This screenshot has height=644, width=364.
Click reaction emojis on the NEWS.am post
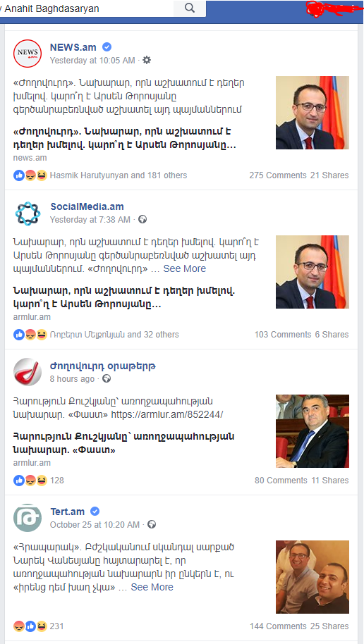(30, 175)
